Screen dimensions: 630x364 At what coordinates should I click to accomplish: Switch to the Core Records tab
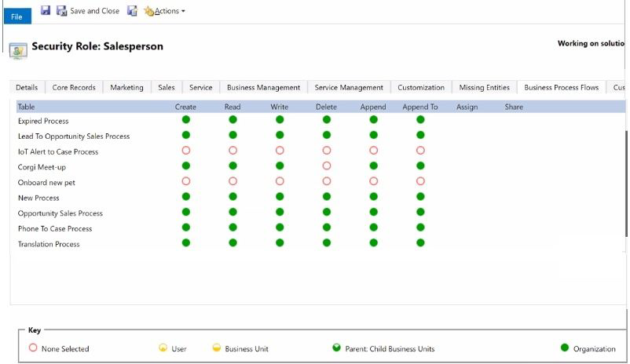(x=74, y=88)
